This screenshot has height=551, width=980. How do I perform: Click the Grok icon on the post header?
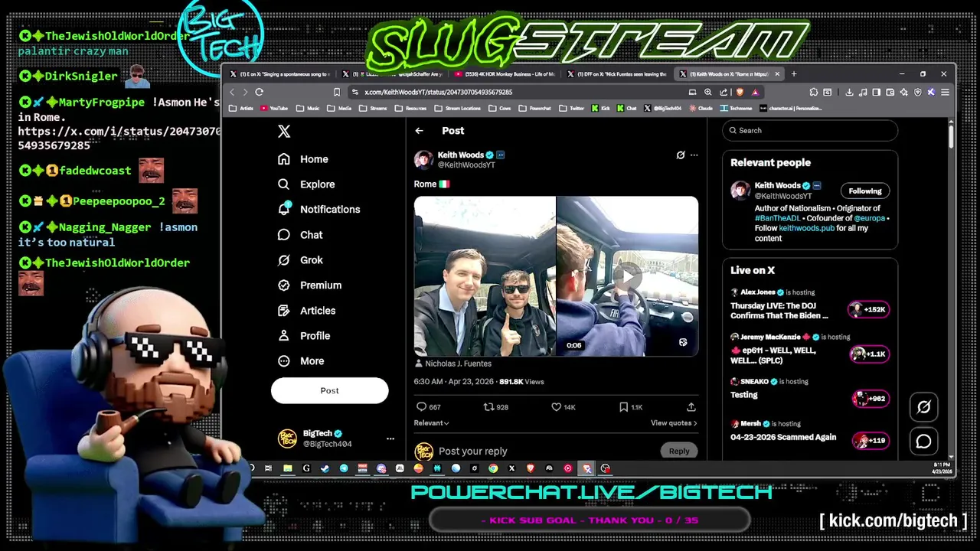click(680, 155)
